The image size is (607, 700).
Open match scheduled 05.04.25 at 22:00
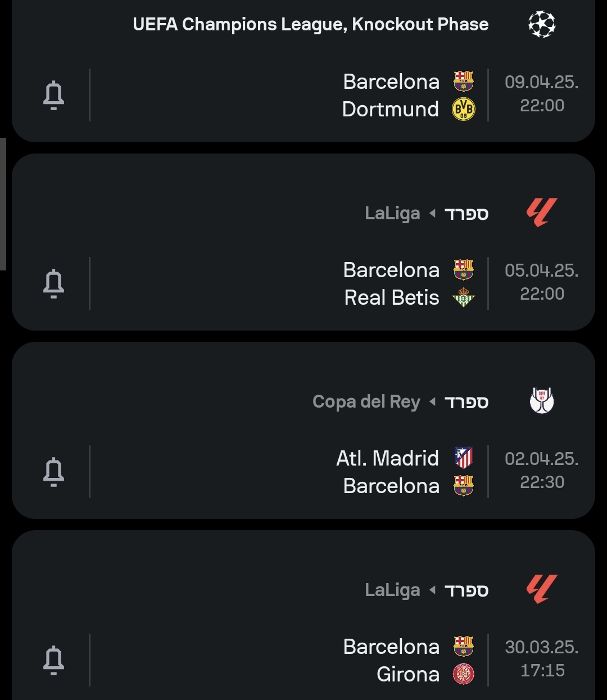click(x=541, y=282)
